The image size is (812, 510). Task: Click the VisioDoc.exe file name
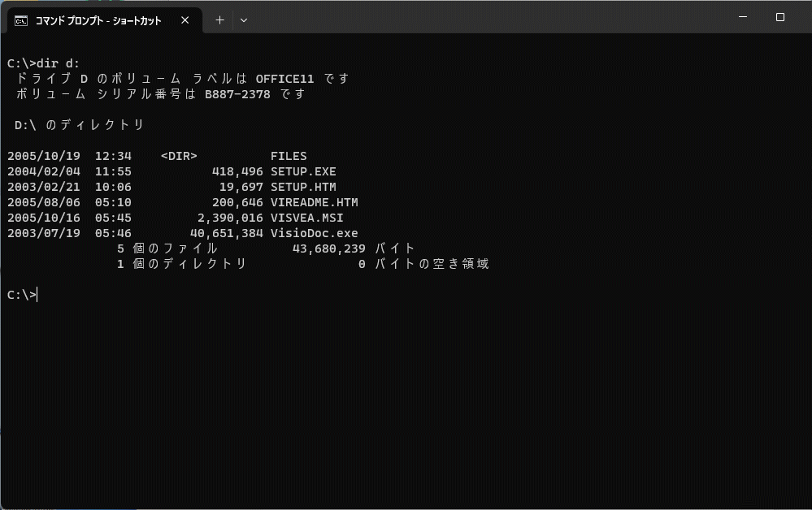click(315, 233)
